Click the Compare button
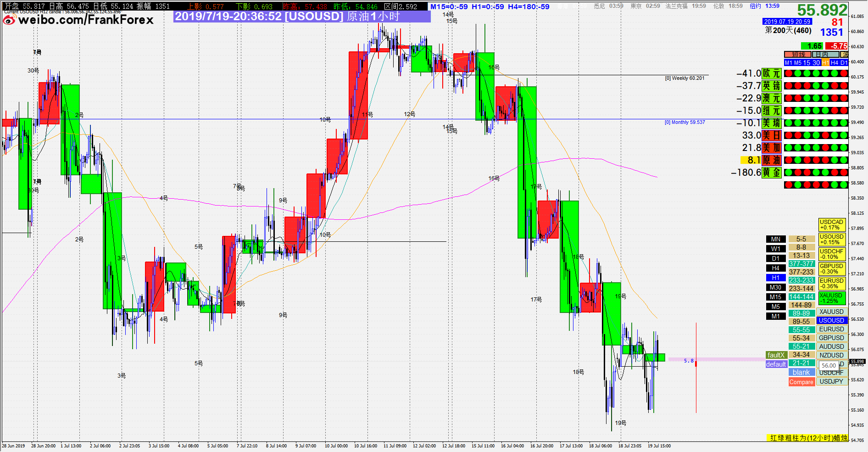868x452 pixels. [801, 382]
